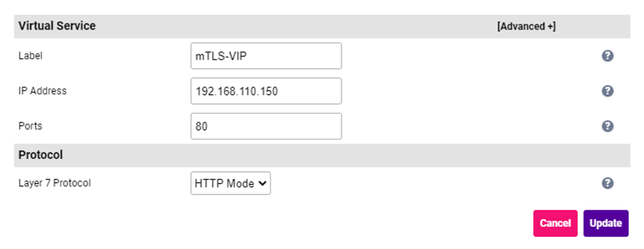The height and width of the screenshot is (249, 644).
Task: Click the "IP Address" caption text
Action: click(x=43, y=91)
